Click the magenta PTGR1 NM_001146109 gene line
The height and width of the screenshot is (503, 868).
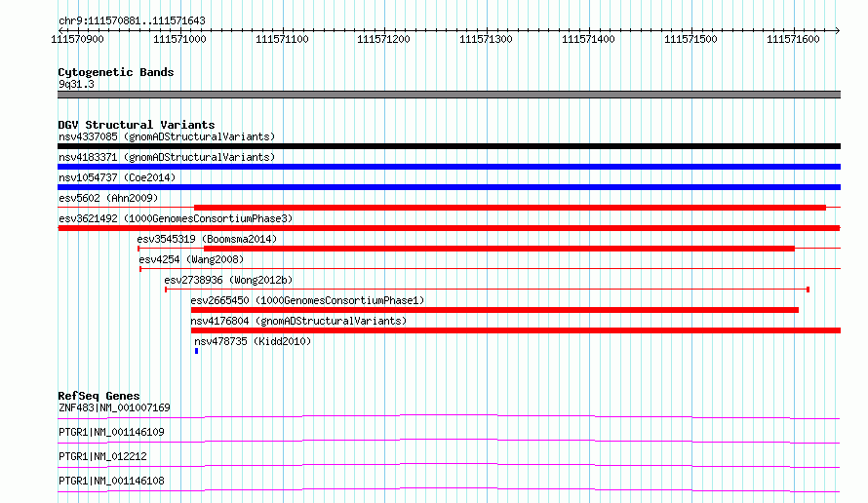coord(449,441)
